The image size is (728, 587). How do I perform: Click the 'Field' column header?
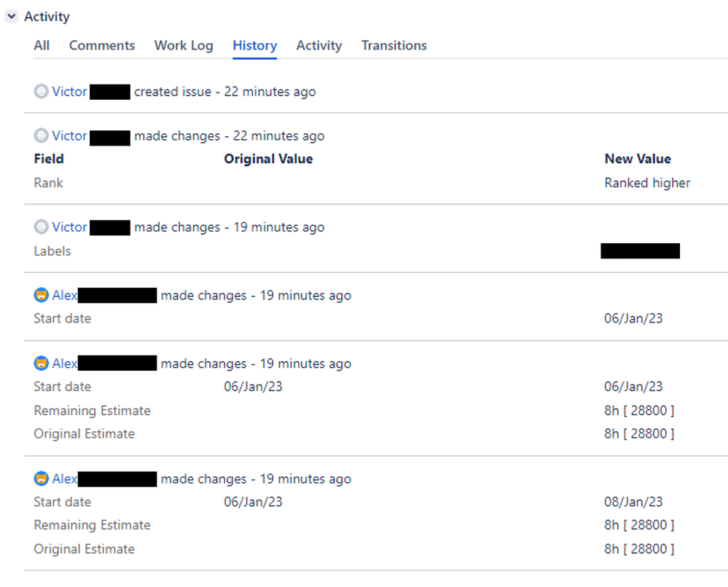pos(49,159)
